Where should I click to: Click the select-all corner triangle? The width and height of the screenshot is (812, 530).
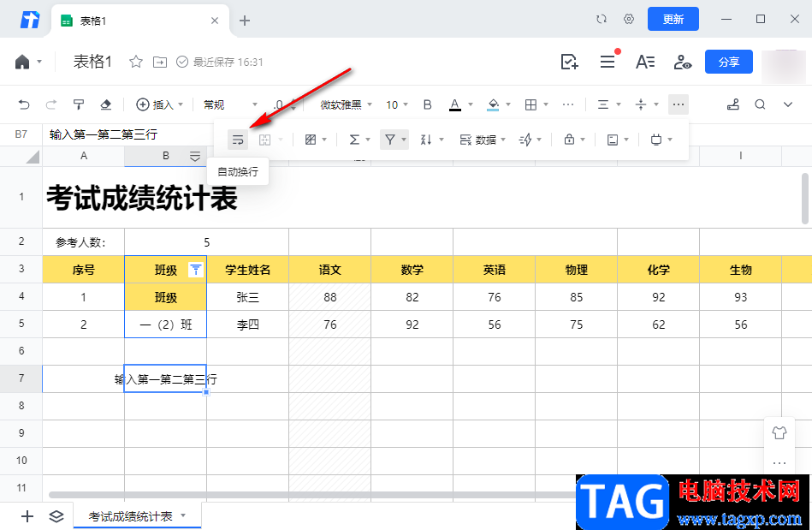33,157
